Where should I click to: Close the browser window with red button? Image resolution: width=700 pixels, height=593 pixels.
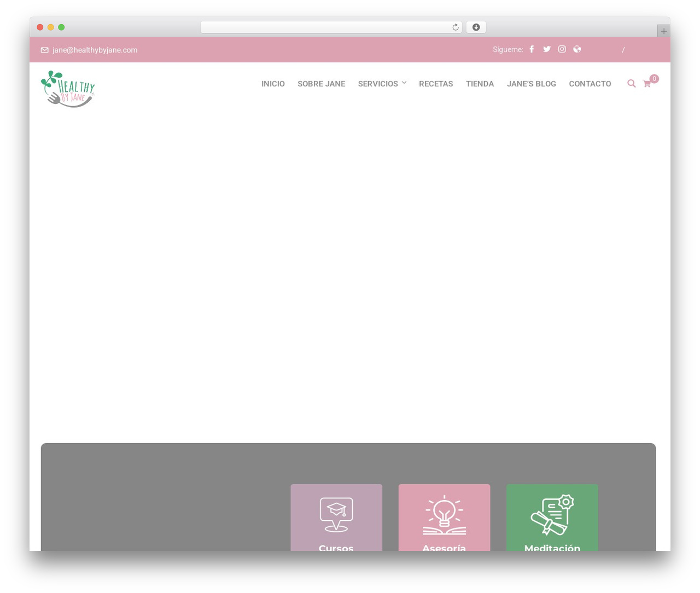[40, 27]
